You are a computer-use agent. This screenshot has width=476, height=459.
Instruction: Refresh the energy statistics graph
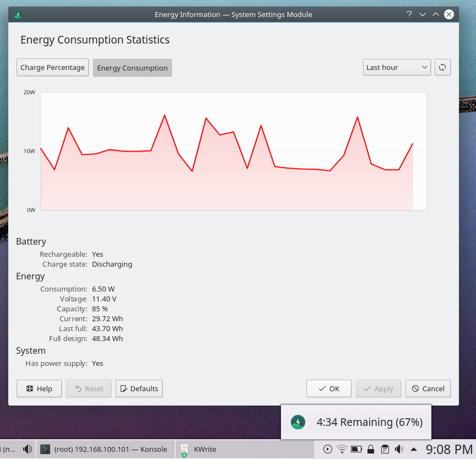point(442,67)
